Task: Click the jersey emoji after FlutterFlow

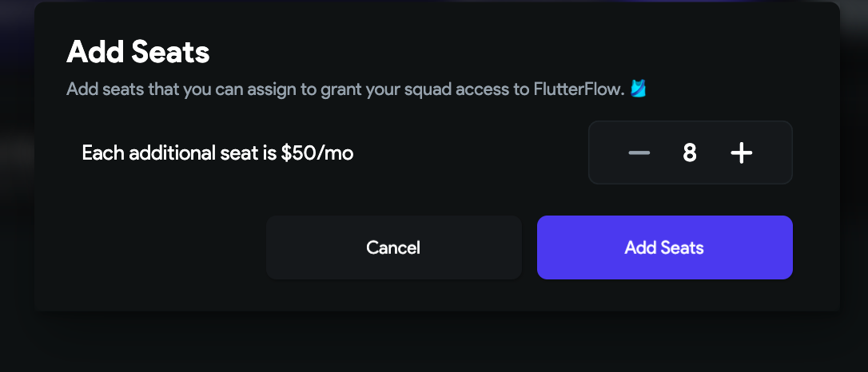Action: tap(639, 89)
